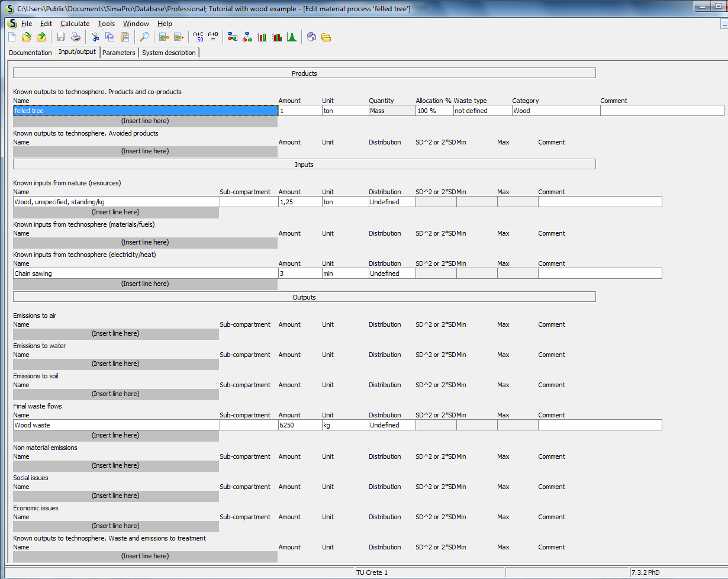Click the Compare multi-bar chart icon

point(277,37)
